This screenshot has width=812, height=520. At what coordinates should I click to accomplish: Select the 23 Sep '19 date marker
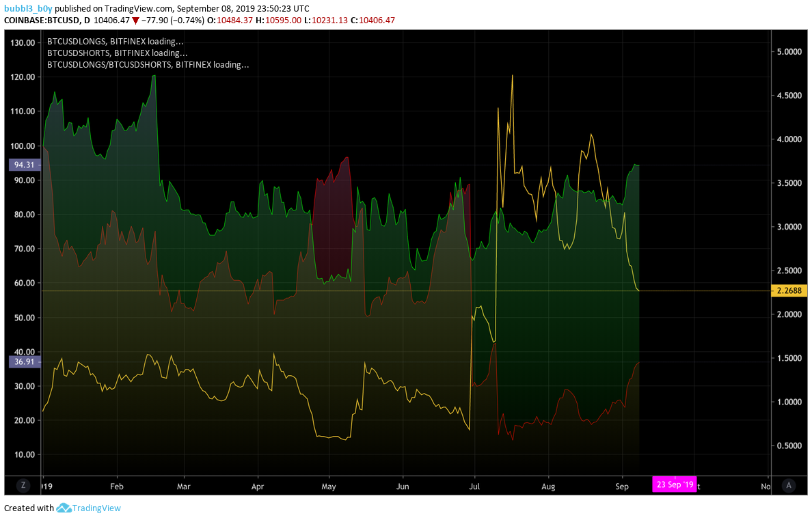click(675, 484)
